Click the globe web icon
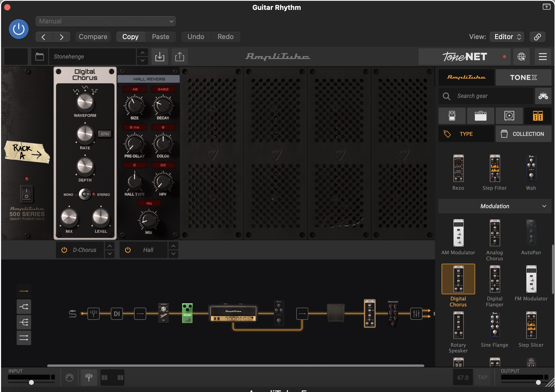 click(521, 56)
